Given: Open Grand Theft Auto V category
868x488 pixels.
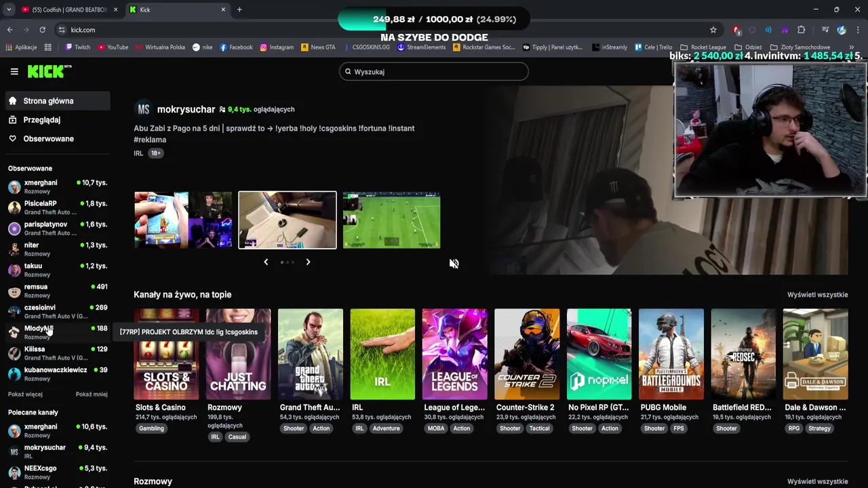Looking at the screenshot, I should (311, 354).
